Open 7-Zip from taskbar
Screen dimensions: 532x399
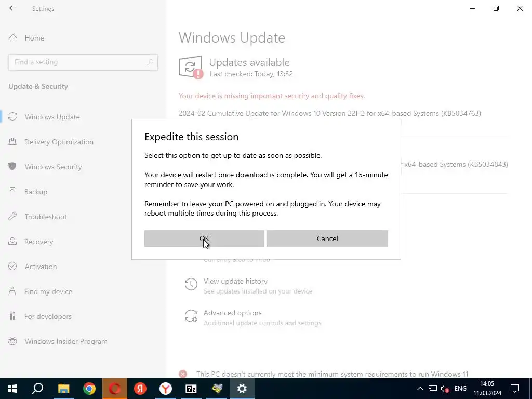coord(191,389)
